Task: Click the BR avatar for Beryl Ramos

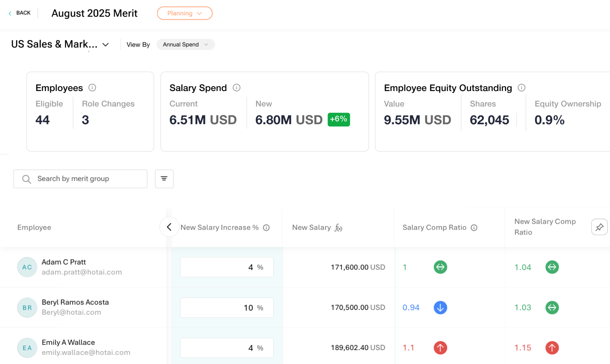Action: pyautogui.click(x=27, y=308)
